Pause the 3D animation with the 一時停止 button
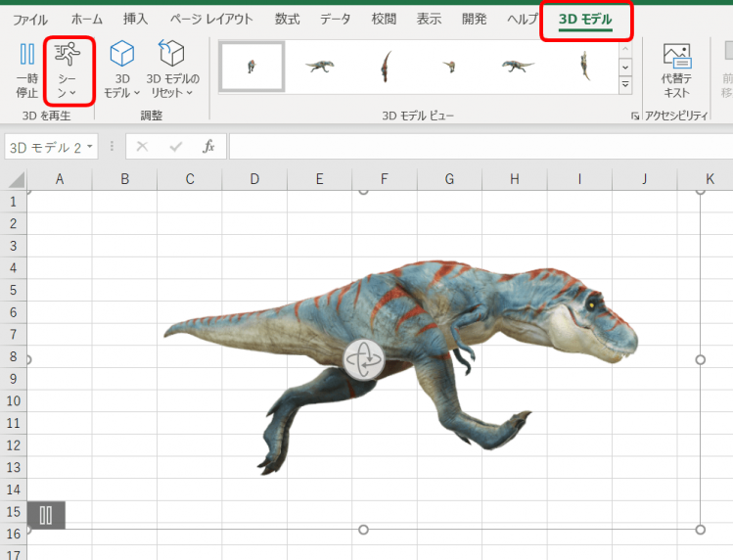Screen dimensions: 733x560 [27, 70]
